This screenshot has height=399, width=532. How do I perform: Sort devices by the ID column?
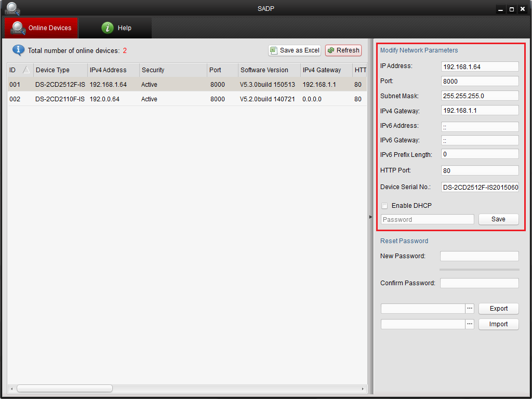[x=16, y=70]
